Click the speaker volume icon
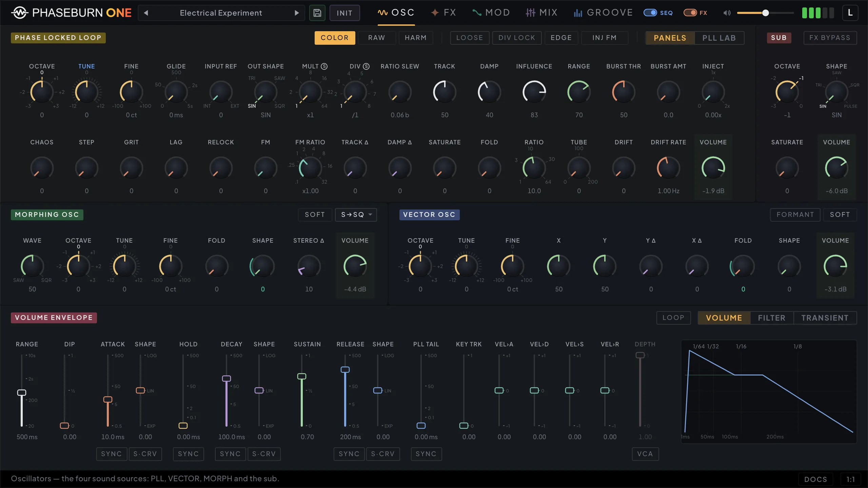This screenshot has width=868, height=488. click(727, 13)
